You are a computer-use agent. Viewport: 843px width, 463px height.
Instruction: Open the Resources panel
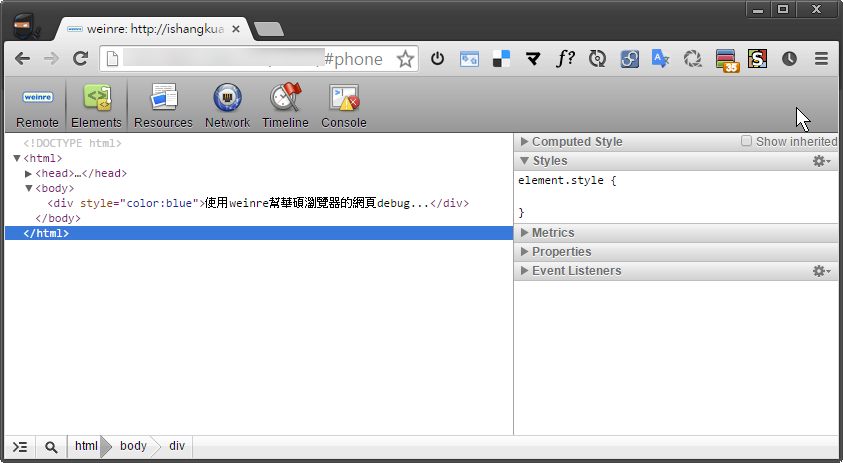[163, 106]
